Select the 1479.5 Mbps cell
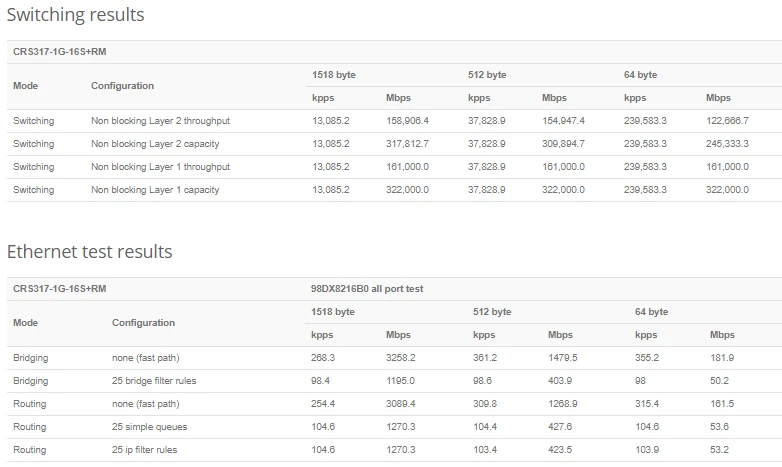This screenshot has height=467, width=782. pos(563,358)
